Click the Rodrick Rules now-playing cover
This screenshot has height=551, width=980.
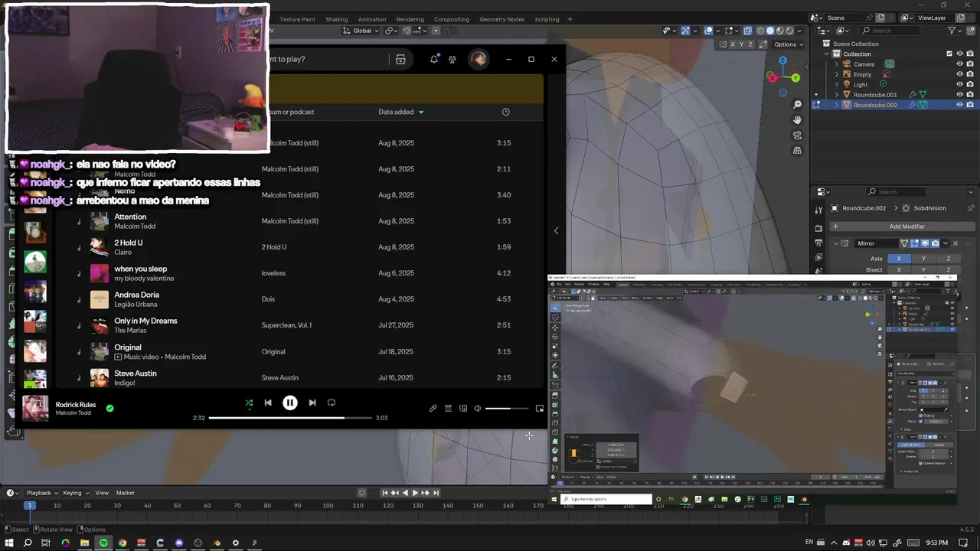click(35, 408)
